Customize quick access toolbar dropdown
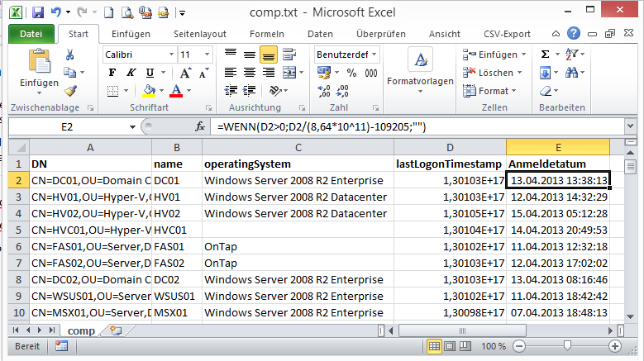The height and width of the screenshot is (361, 644). (182, 13)
